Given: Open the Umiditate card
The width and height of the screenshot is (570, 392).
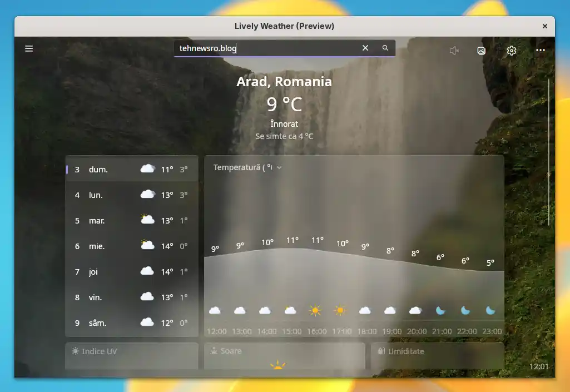Looking at the screenshot, I should click(x=437, y=356).
